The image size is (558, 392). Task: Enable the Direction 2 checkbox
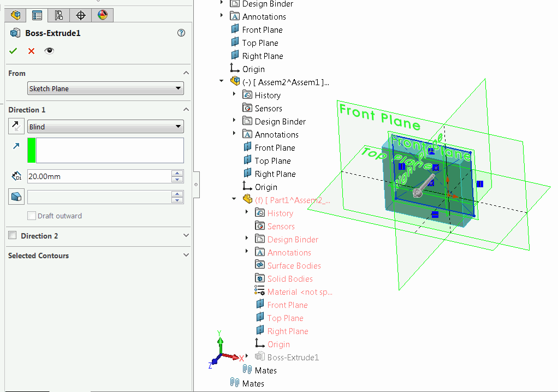click(13, 235)
